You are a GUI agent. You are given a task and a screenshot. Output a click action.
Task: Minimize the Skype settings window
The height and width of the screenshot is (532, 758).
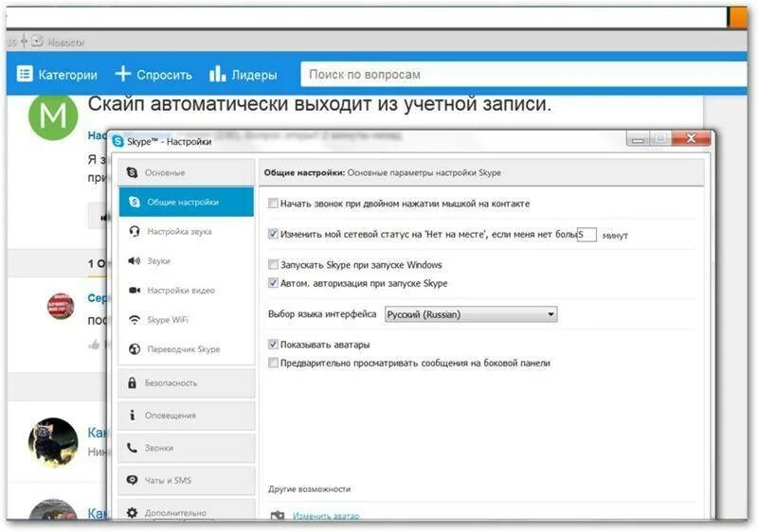pos(638,139)
